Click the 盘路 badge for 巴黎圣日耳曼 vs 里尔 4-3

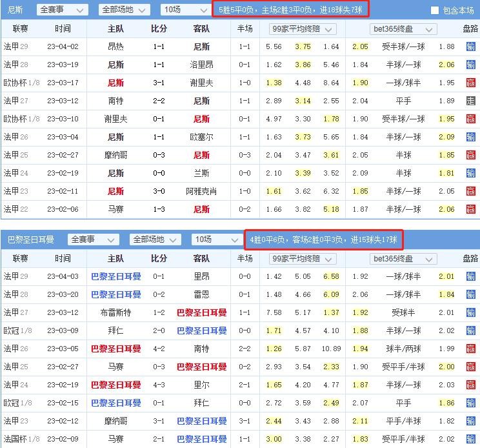click(x=470, y=385)
